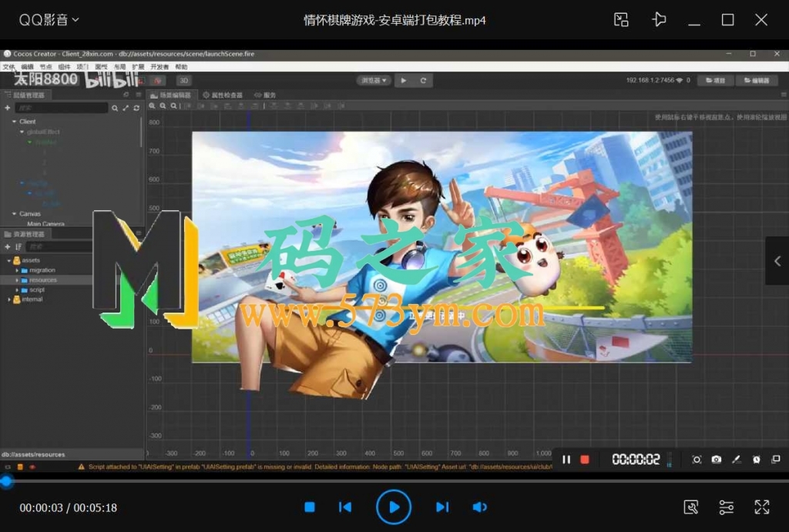Create asset with assets panel plus icon

pyautogui.click(x=7, y=247)
